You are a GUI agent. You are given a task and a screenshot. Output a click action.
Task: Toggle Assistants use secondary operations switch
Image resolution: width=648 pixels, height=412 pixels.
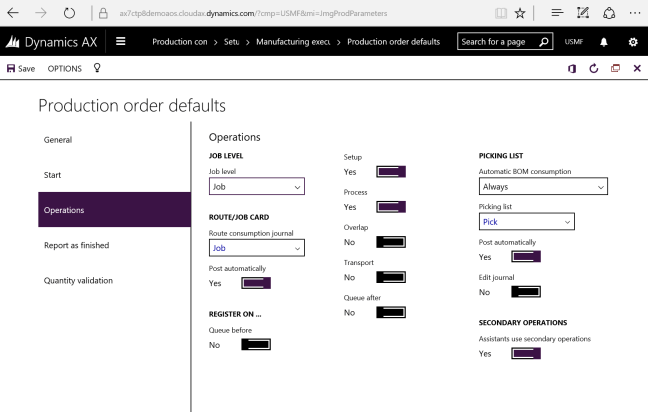525,354
